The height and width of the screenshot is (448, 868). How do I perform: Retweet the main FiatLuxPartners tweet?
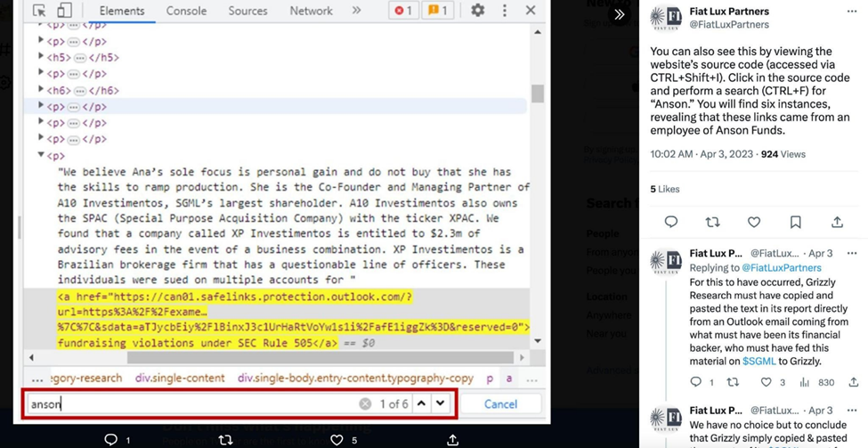coord(712,222)
